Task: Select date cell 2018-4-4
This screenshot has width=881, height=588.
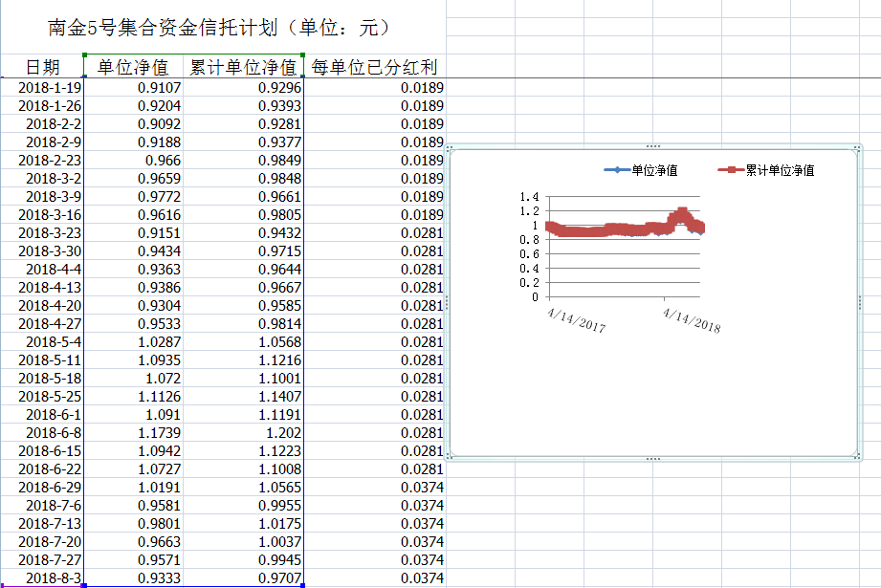Action: click(x=42, y=269)
